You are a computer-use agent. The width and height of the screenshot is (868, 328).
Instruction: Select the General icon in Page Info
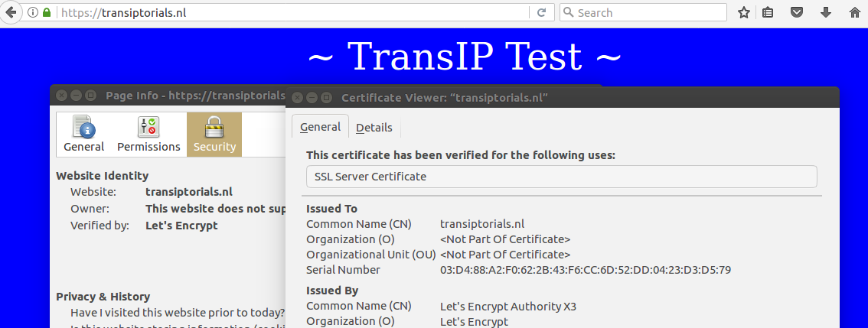click(83, 135)
